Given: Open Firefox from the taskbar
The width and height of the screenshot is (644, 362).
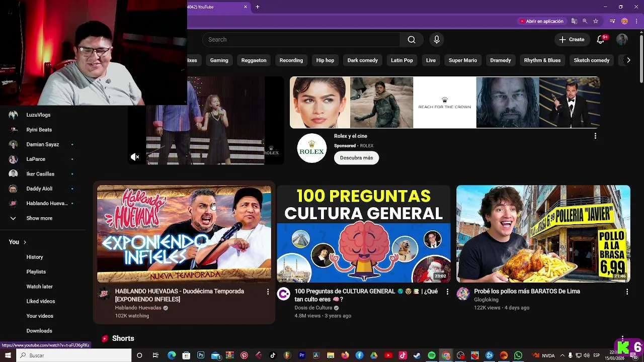Looking at the screenshot, I should point(345,355).
